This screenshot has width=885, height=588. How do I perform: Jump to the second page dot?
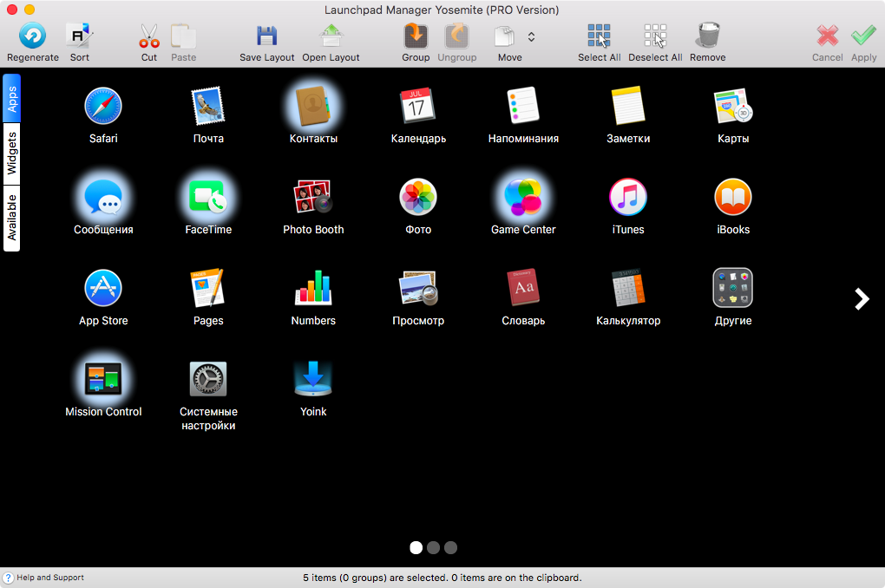pyautogui.click(x=433, y=547)
